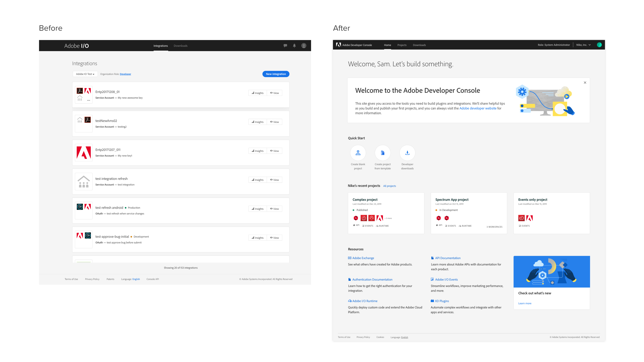
Task: Select the Downloads tab in Developer Console
Action: coord(419,45)
